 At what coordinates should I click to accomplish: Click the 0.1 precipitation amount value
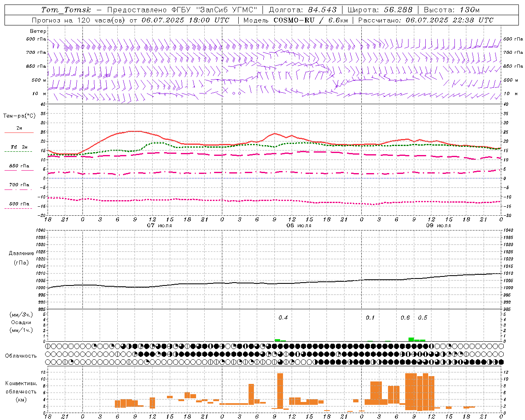coord(370,318)
